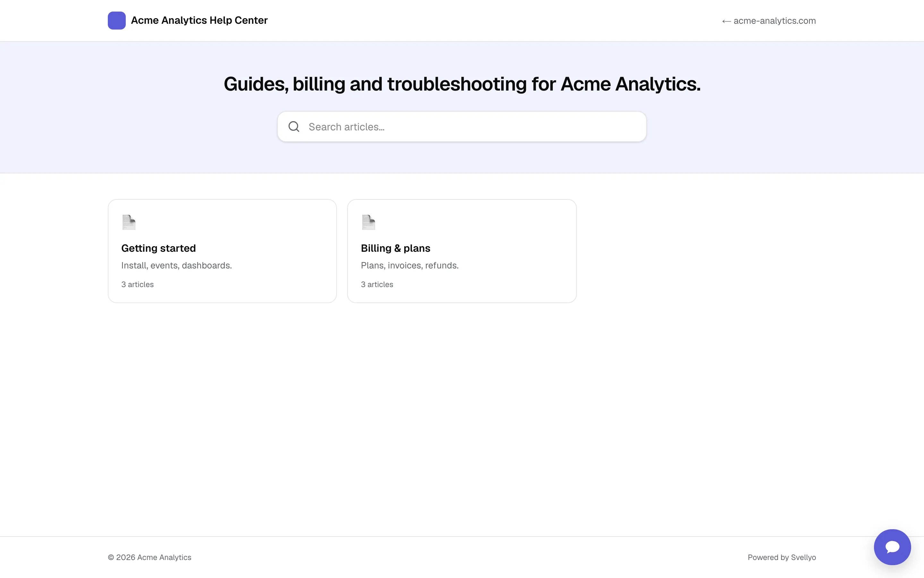Click the document icon on Billing & plans card
The height and width of the screenshot is (578, 924).
coord(368,222)
